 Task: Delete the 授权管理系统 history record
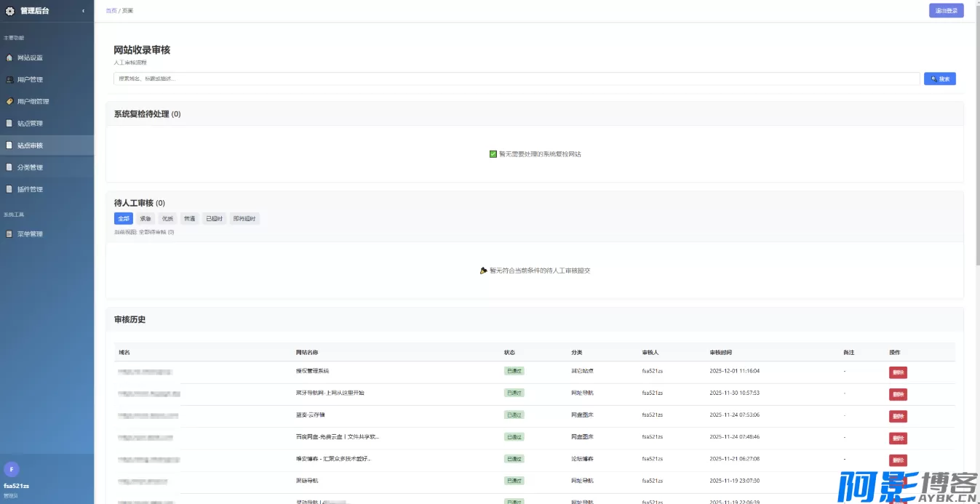click(x=898, y=372)
